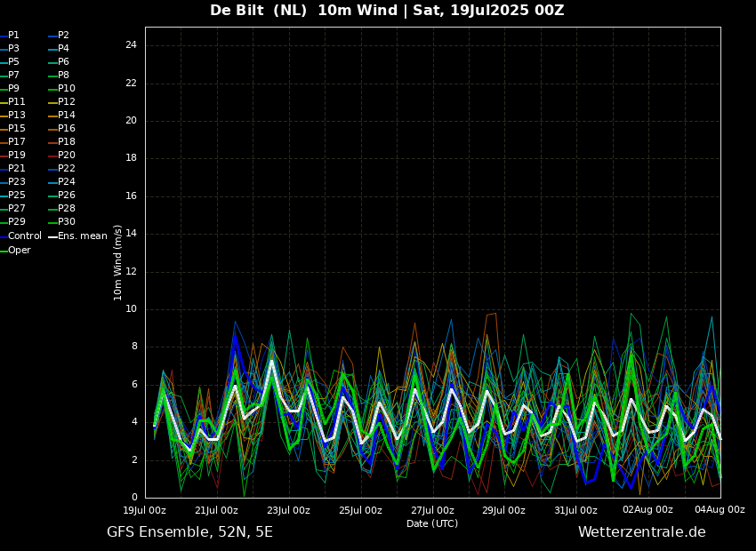This screenshot has width=756, height=551.
Task: Click the 27Jul 00z date tick label
Action: click(432, 510)
